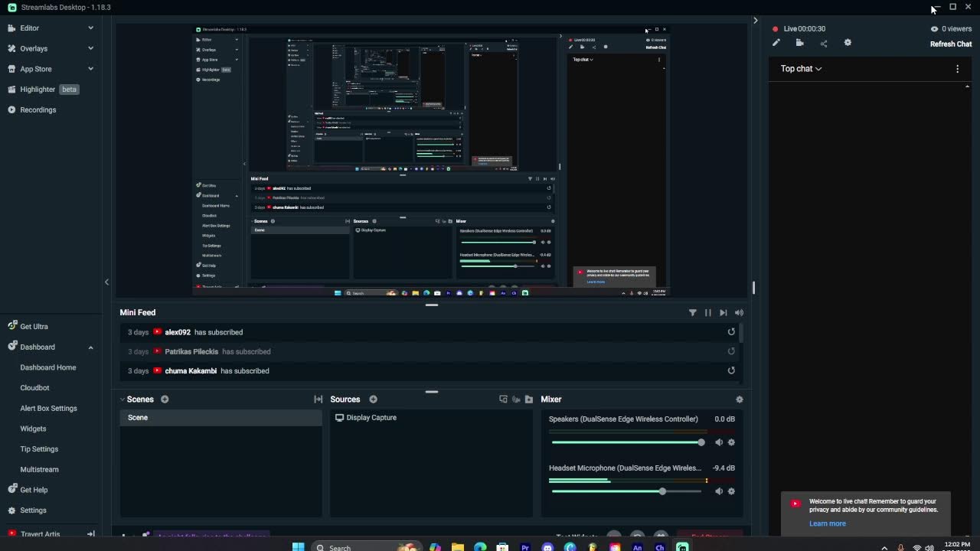Add a new source with the plus
Image resolution: width=980 pixels, height=551 pixels.
point(373,399)
